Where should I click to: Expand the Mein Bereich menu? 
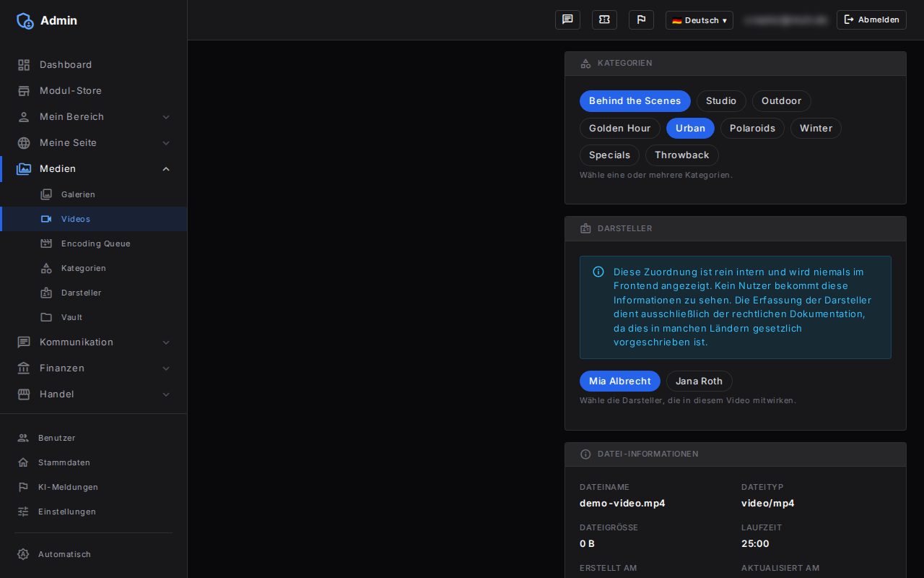(x=94, y=117)
